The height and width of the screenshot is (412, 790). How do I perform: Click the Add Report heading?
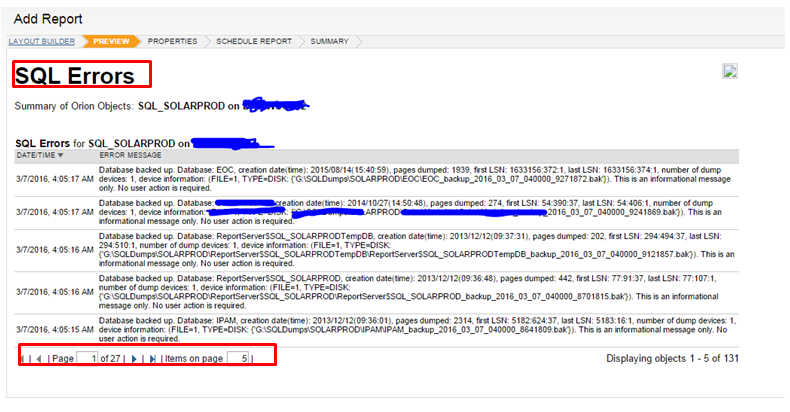tap(48, 19)
